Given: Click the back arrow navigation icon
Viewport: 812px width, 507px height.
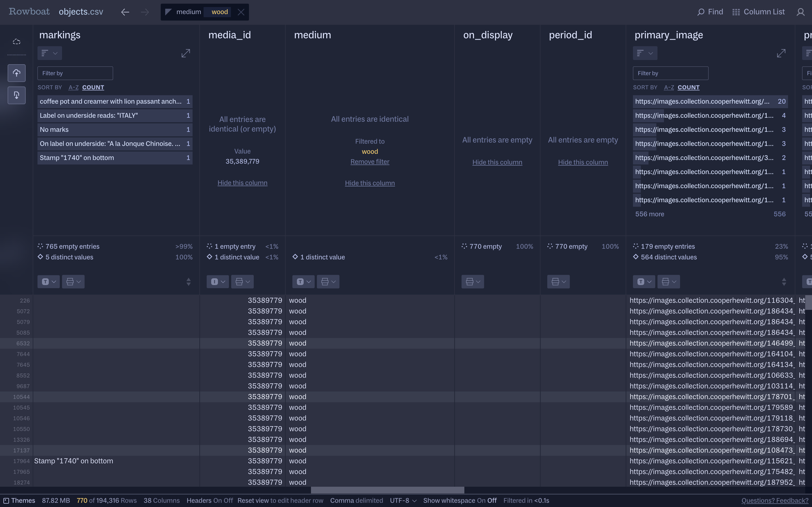Looking at the screenshot, I should click(125, 12).
